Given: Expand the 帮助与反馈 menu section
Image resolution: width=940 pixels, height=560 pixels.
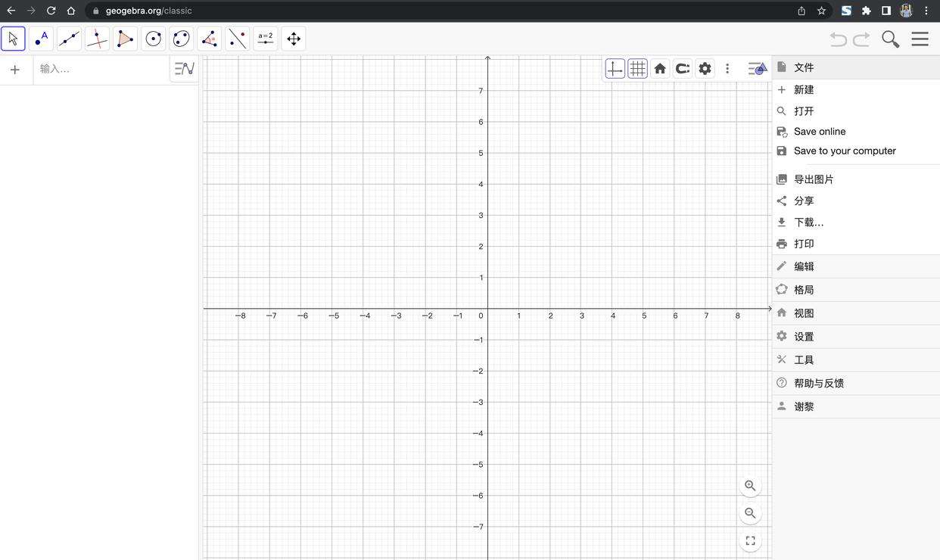Looking at the screenshot, I should pyautogui.click(x=856, y=384).
